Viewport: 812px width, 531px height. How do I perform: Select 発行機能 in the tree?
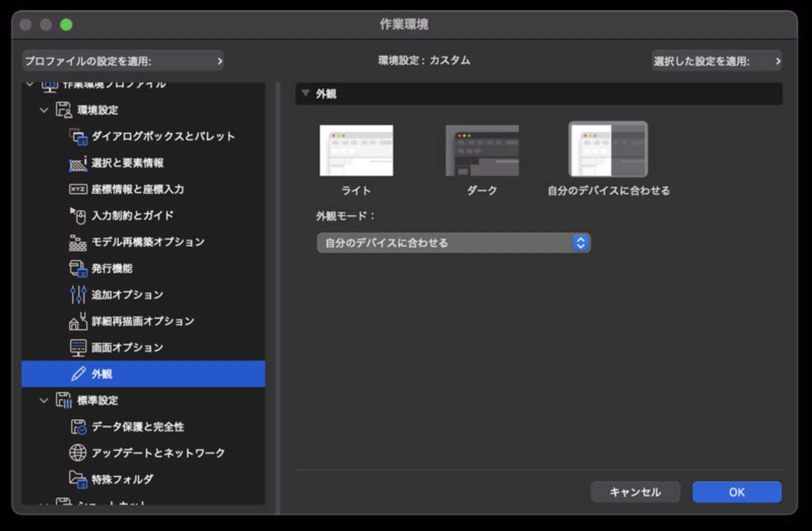[143, 268]
